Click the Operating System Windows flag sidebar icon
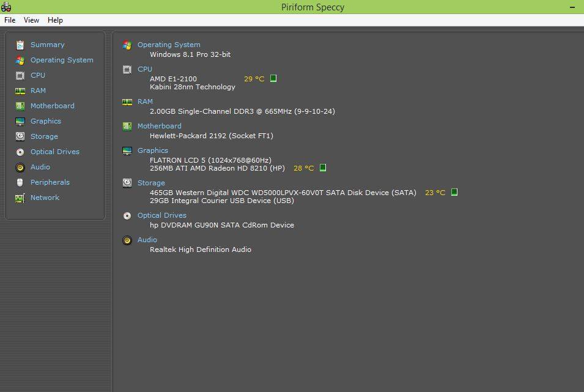This screenshot has height=392, width=584. coord(20,61)
